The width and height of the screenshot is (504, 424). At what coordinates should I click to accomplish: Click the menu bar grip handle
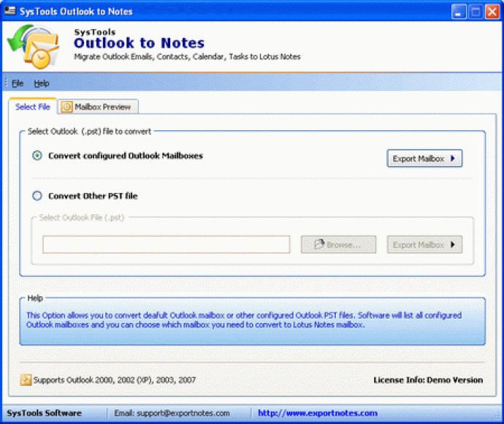[x=6, y=83]
